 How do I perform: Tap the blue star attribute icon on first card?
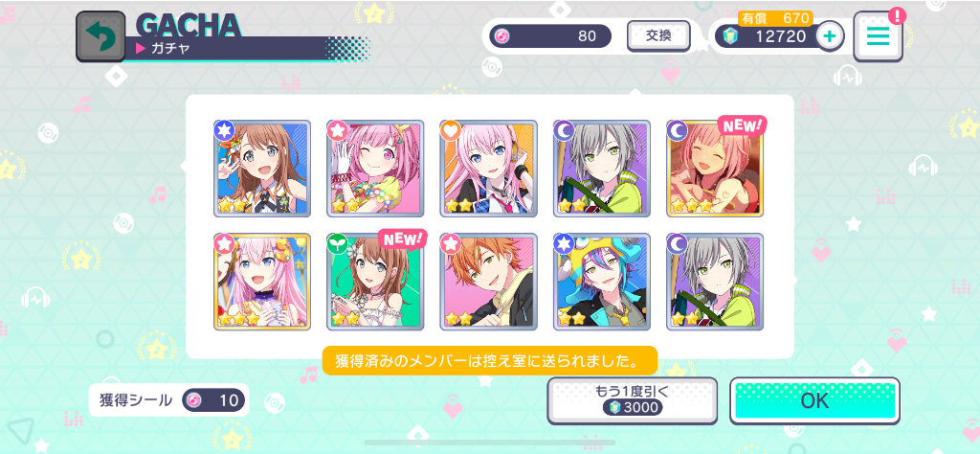click(223, 130)
